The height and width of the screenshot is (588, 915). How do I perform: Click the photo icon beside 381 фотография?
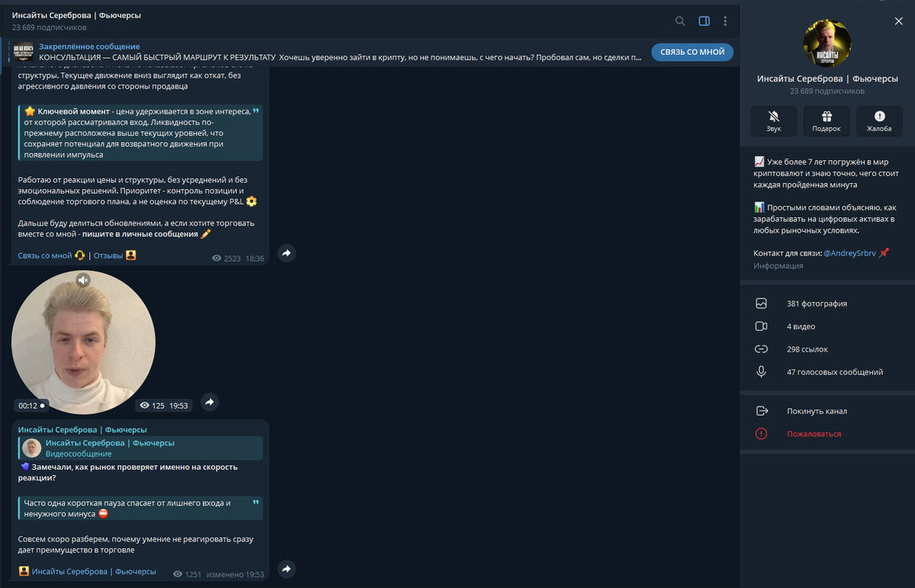click(761, 304)
